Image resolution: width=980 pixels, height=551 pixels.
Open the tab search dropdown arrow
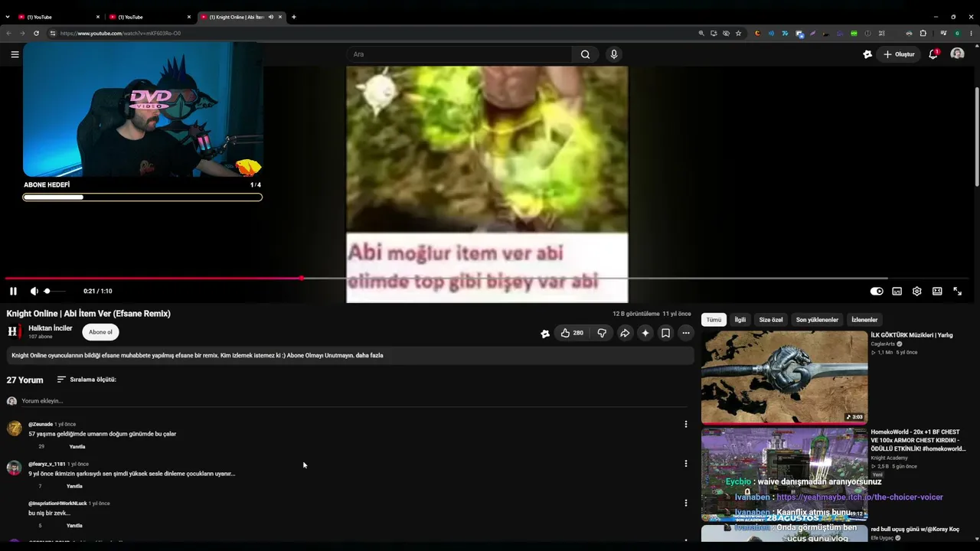click(8, 17)
